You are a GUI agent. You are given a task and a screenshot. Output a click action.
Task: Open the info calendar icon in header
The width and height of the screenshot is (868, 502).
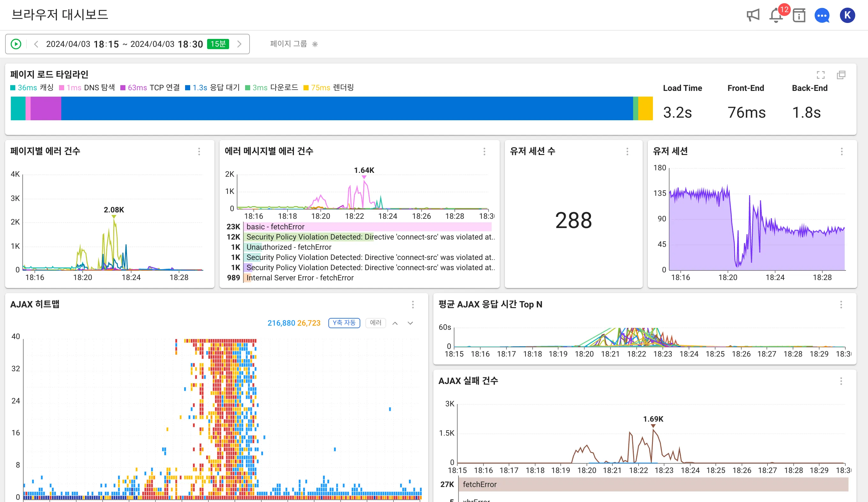(799, 16)
